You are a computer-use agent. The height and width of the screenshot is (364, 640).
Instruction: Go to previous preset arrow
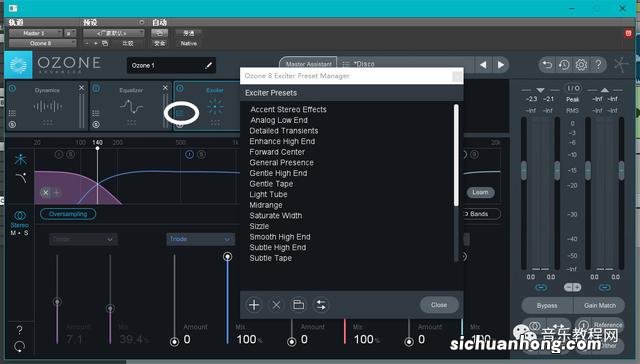point(483,64)
